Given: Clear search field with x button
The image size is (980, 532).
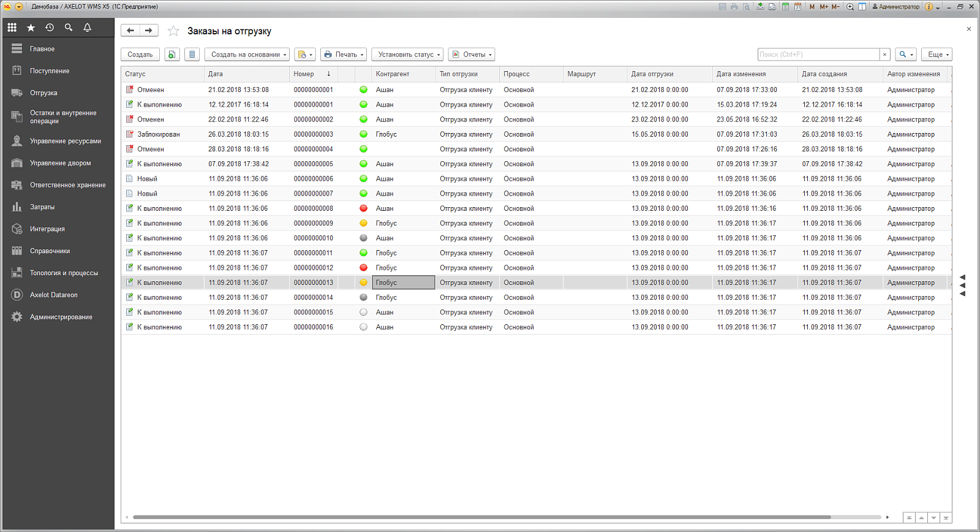Looking at the screenshot, I should [884, 55].
